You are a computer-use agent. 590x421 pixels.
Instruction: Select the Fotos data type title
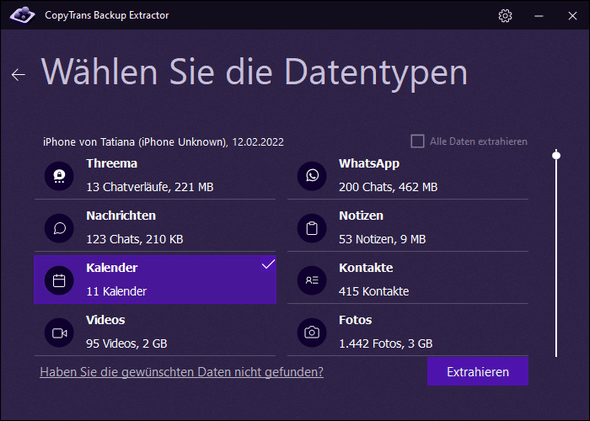355,320
